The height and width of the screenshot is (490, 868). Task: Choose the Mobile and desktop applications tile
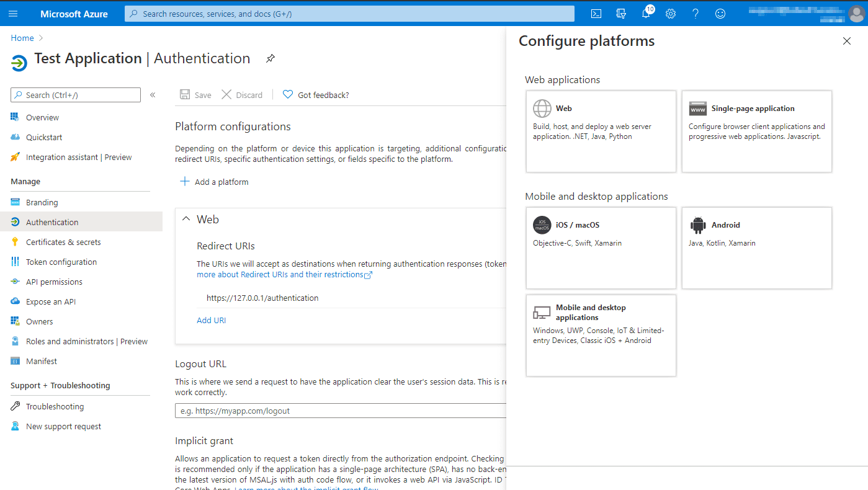pos(601,335)
